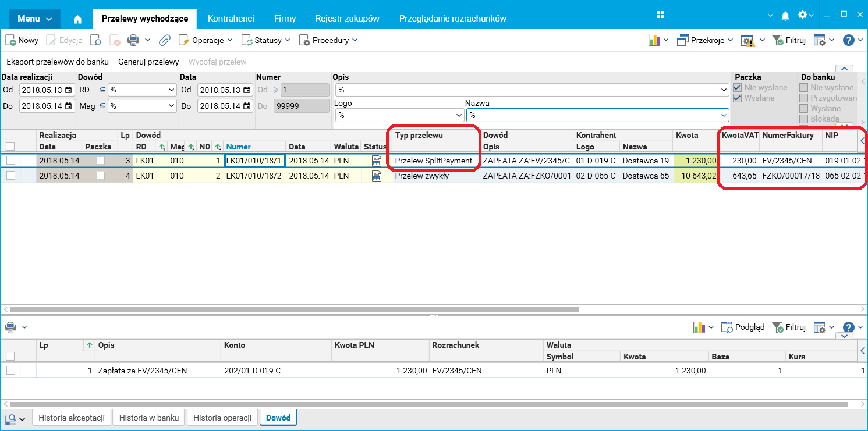Image resolution: width=868 pixels, height=431 pixels.
Task: Click status icon of row LK01/010/18/2
Action: tap(377, 176)
